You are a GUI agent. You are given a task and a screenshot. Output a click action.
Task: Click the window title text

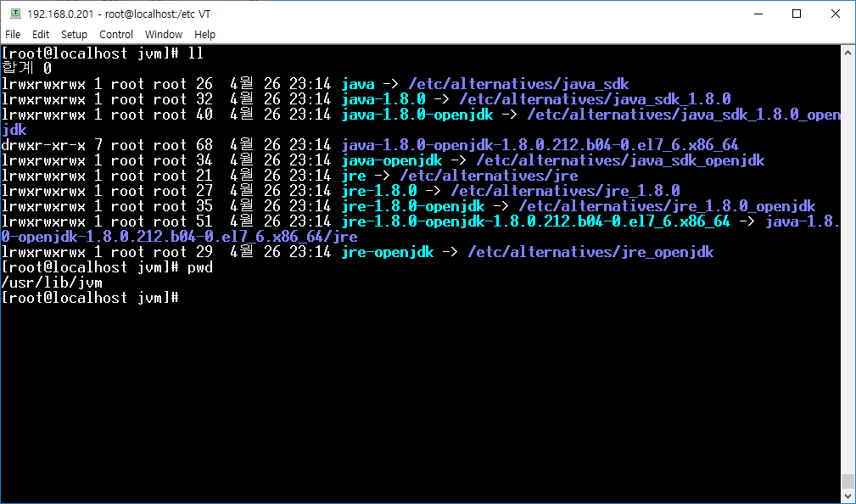click(x=119, y=14)
